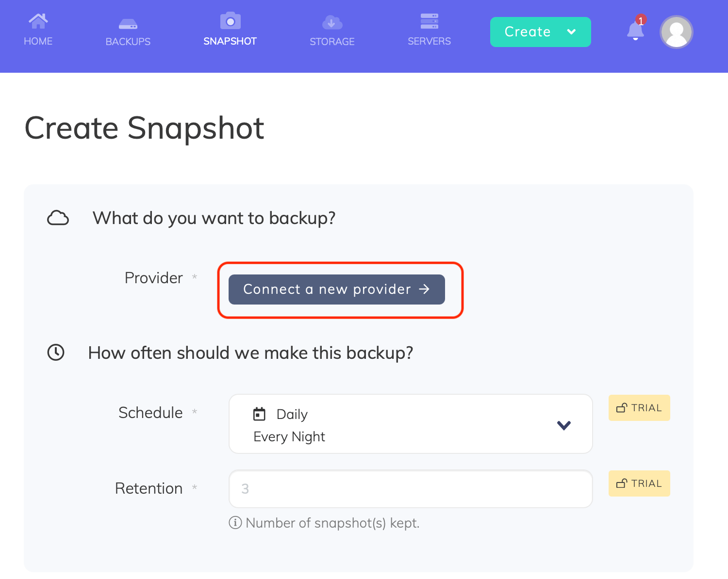Click inside the Retention number field

410,489
